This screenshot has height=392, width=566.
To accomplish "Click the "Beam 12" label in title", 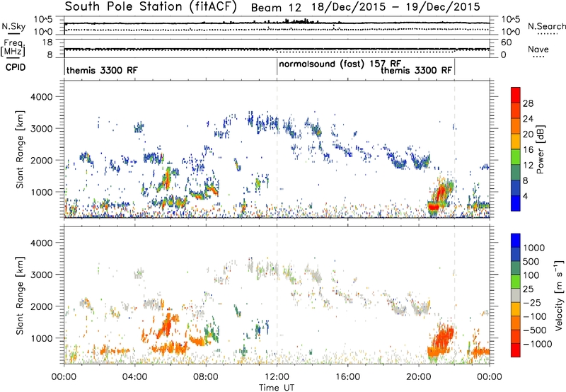I will pyautogui.click(x=276, y=7).
